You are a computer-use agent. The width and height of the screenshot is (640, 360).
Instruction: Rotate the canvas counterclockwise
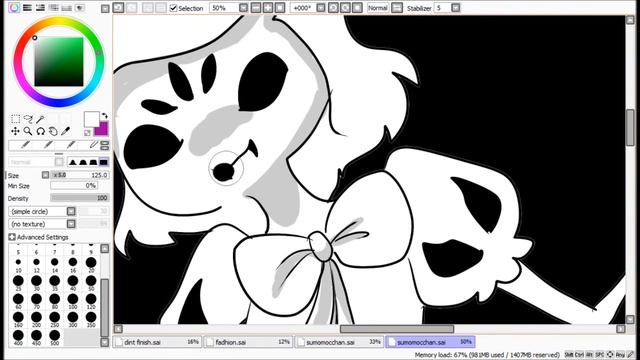(x=333, y=8)
